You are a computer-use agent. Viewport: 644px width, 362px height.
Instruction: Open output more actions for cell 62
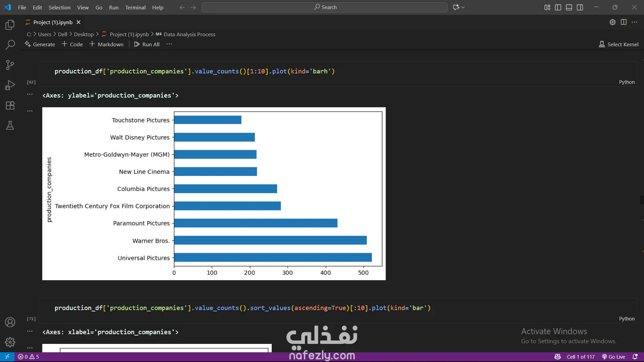pyautogui.click(x=30, y=95)
